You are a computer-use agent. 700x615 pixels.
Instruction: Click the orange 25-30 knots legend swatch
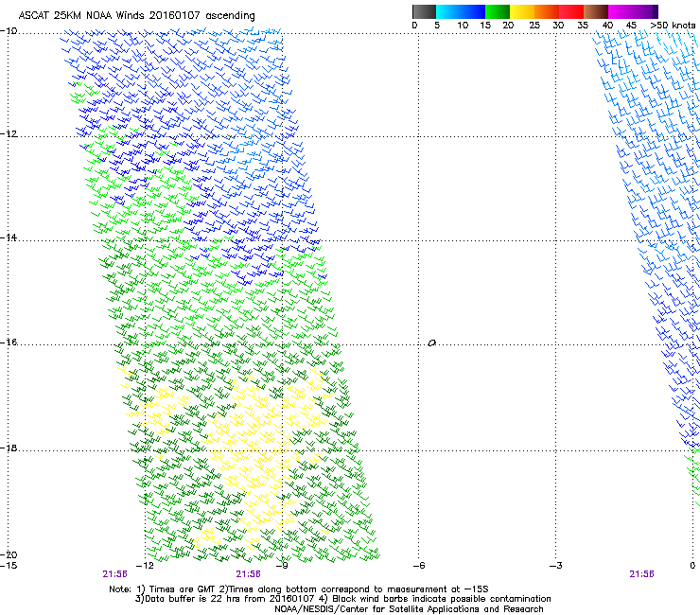546,11
